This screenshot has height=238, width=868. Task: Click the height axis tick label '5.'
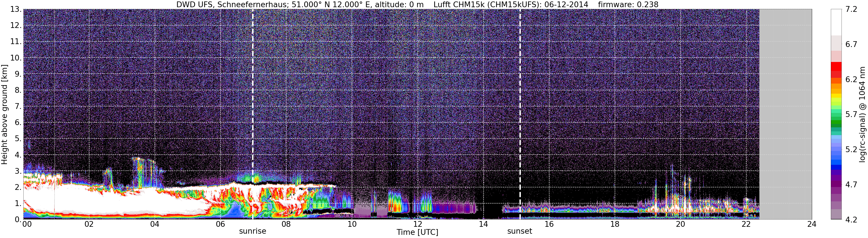(18, 139)
